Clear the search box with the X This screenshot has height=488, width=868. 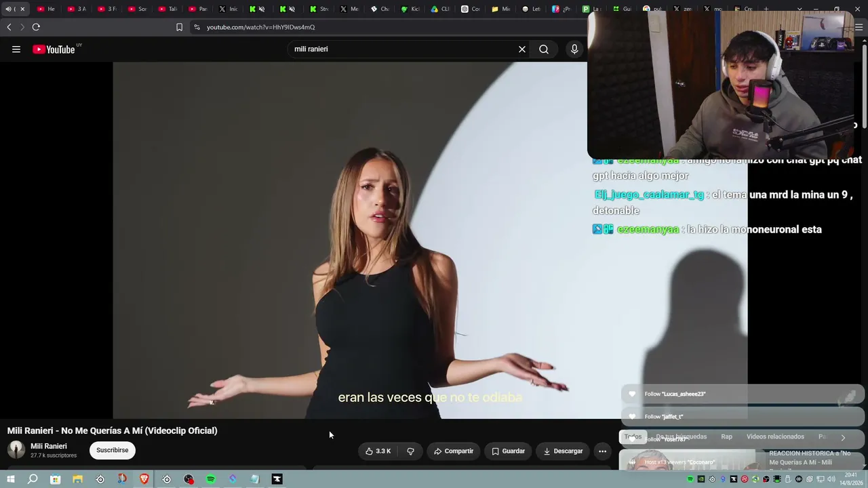(x=522, y=49)
